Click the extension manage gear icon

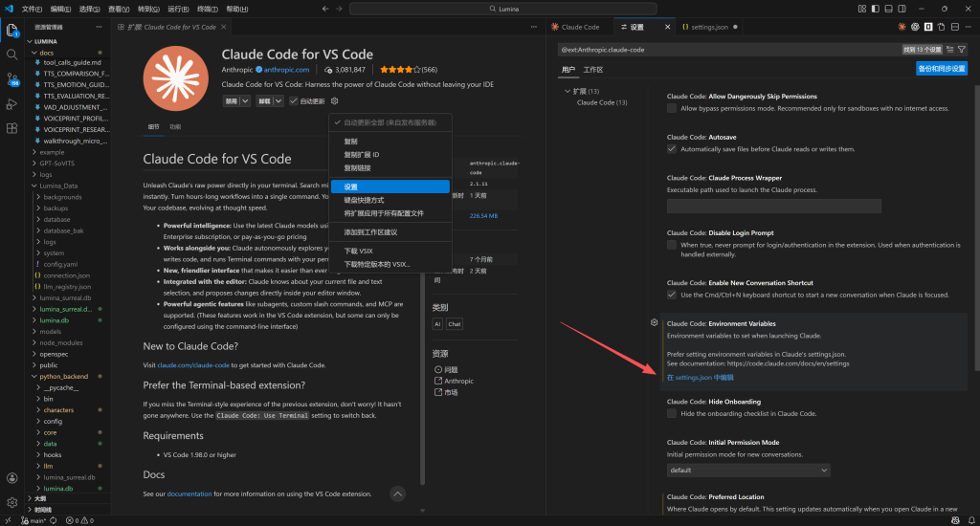[334, 100]
